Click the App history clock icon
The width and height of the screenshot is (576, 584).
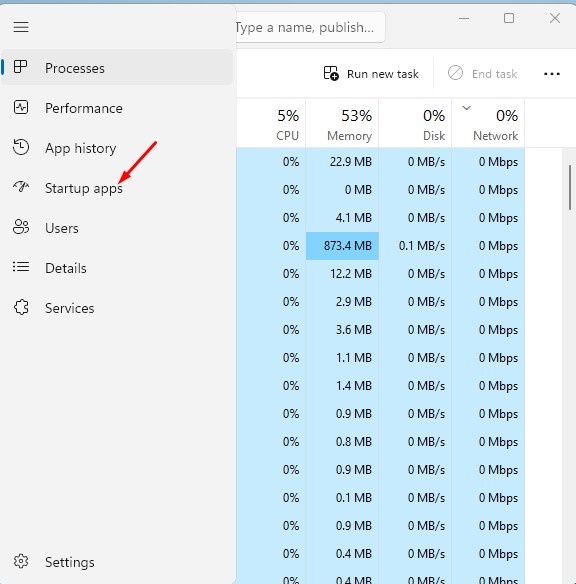pyautogui.click(x=21, y=147)
